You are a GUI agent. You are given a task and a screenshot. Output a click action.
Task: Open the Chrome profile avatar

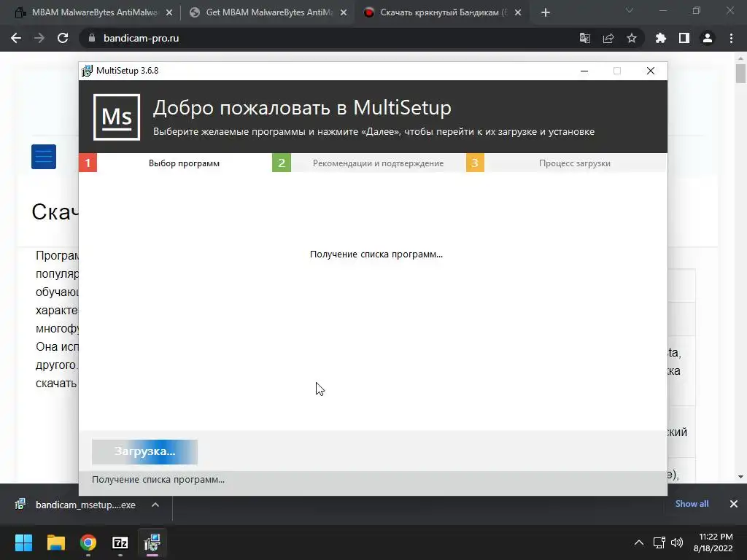coord(708,38)
